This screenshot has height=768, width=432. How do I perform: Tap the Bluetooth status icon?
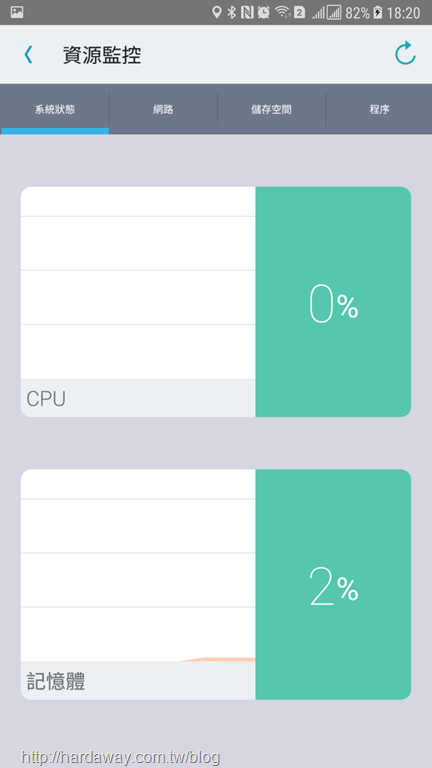(x=231, y=12)
